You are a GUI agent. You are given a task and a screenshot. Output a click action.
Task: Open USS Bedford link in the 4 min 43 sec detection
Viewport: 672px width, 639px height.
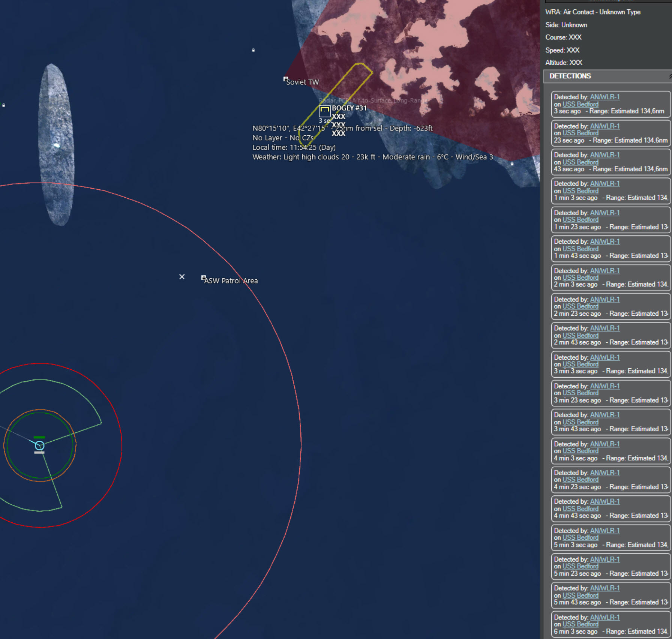pos(580,508)
